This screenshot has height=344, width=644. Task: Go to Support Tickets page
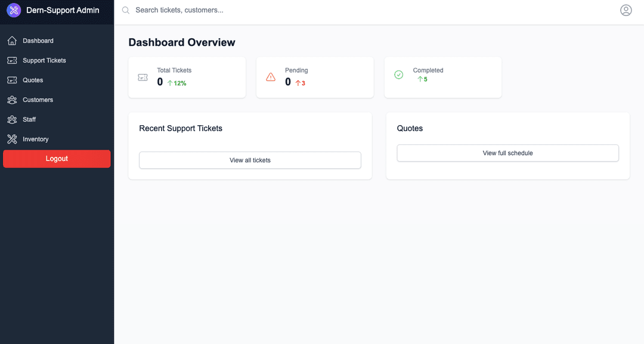[x=57, y=60]
